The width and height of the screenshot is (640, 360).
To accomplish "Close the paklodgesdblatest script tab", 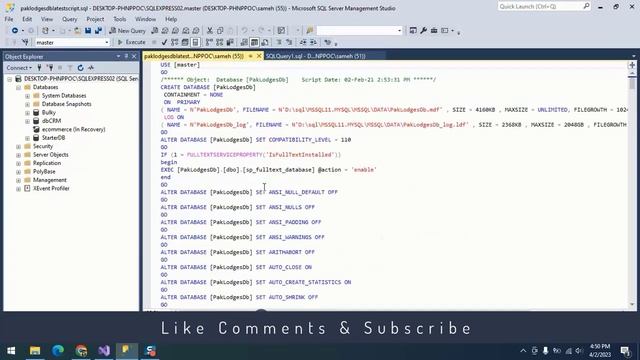I will tap(259, 56).
